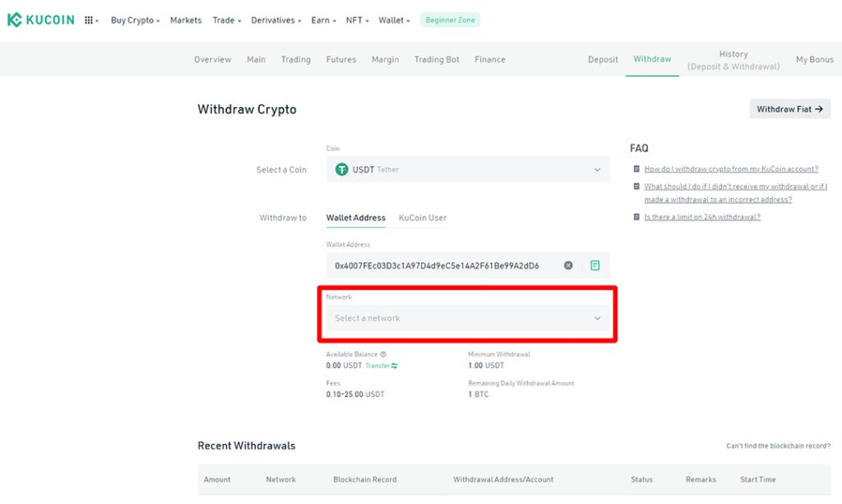This screenshot has height=504, width=842.
Task: Click the Available Balance info icon
Action: [x=383, y=354]
